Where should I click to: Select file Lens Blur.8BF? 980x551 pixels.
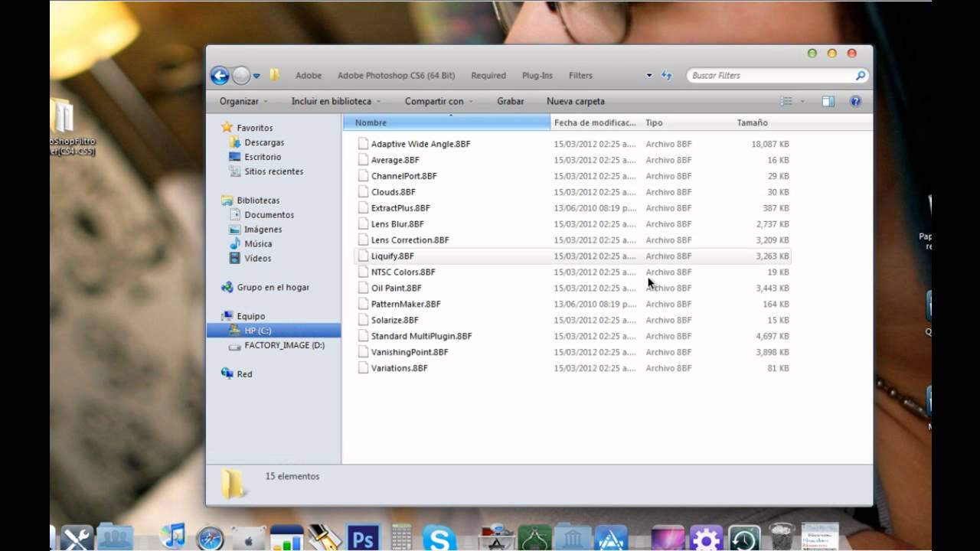[x=397, y=224]
